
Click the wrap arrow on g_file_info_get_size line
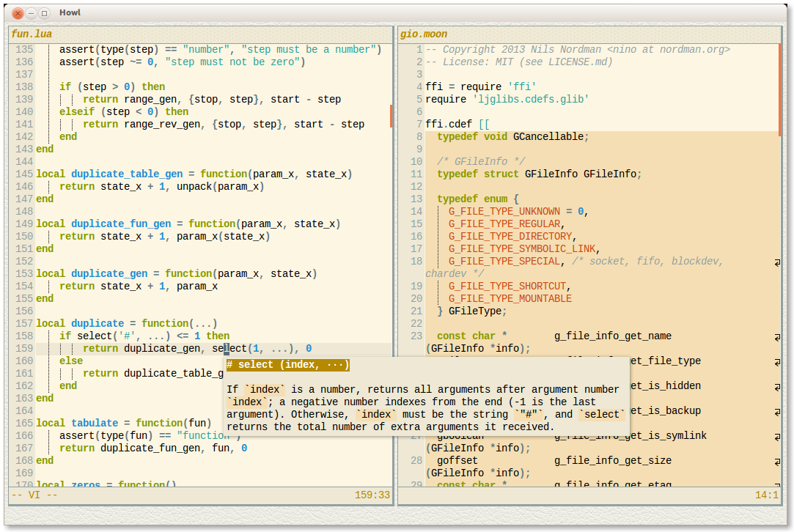(x=777, y=461)
